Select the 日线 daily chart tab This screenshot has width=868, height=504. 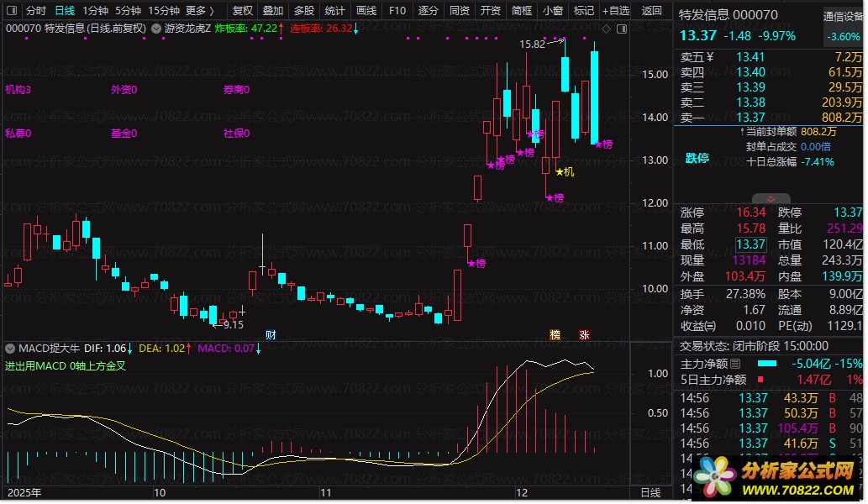pyautogui.click(x=66, y=11)
